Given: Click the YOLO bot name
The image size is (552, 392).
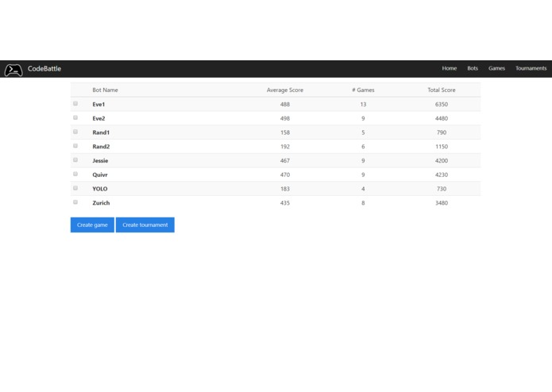Looking at the screenshot, I should (99, 189).
